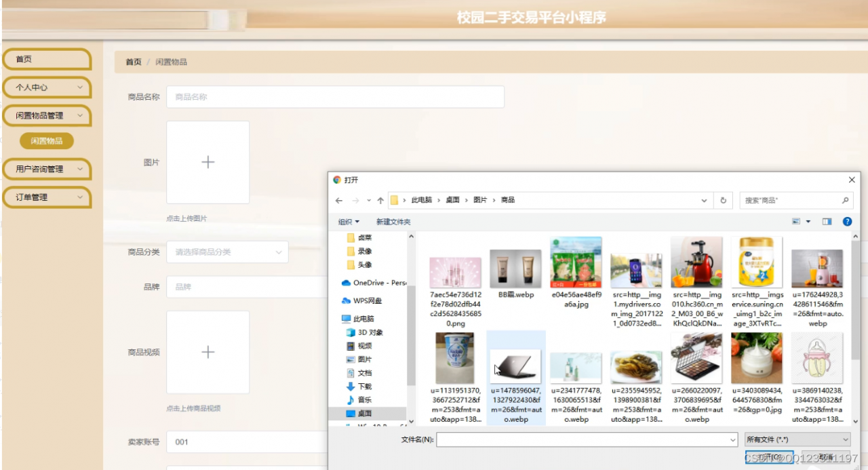Click the 首页 breadcrumb link

pos(134,62)
